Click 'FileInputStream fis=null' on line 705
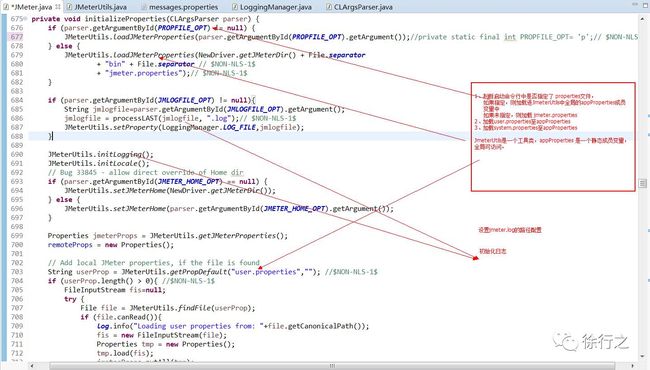The height and width of the screenshot is (370, 650). [114, 290]
